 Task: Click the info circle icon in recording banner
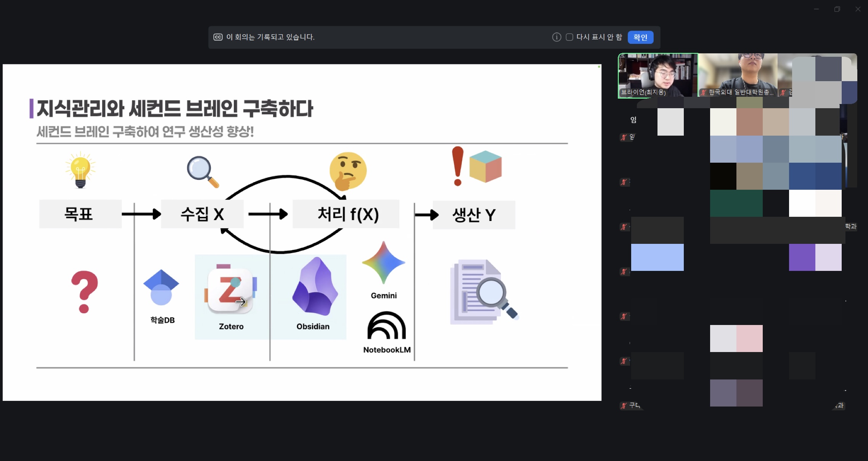(x=556, y=37)
